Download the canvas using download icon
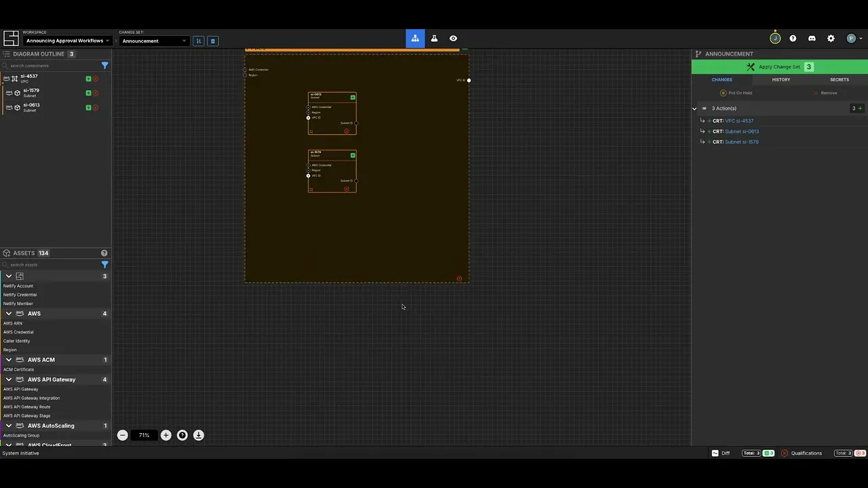This screenshot has height=488, width=868. (x=199, y=435)
